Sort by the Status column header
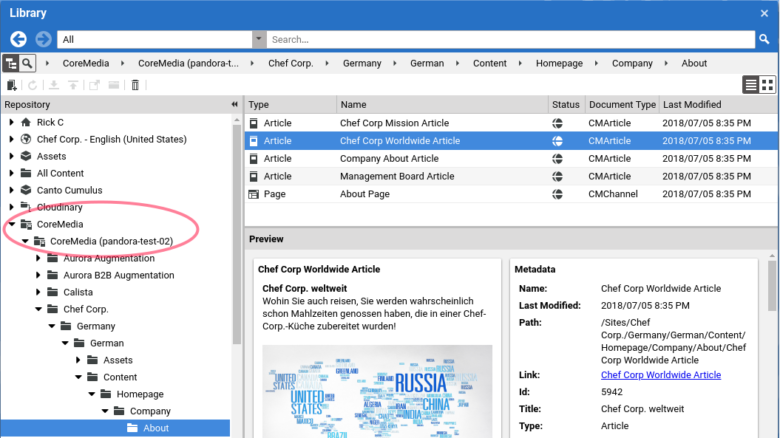This screenshot has width=780, height=438. click(x=566, y=104)
